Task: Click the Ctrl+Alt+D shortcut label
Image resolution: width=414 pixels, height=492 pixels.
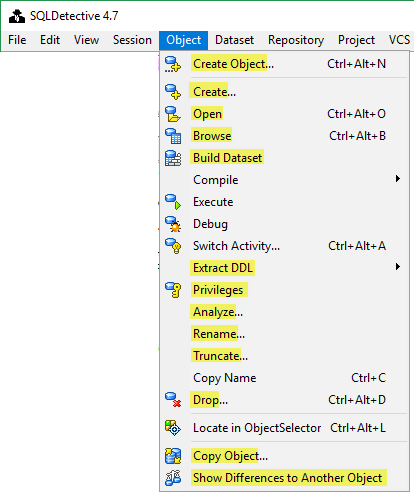Action: pyautogui.click(x=357, y=400)
